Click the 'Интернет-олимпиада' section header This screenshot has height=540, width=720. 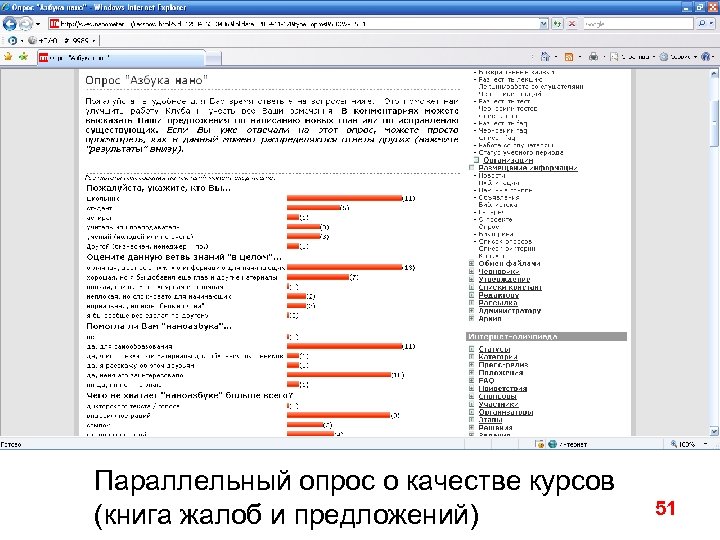tap(546, 337)
